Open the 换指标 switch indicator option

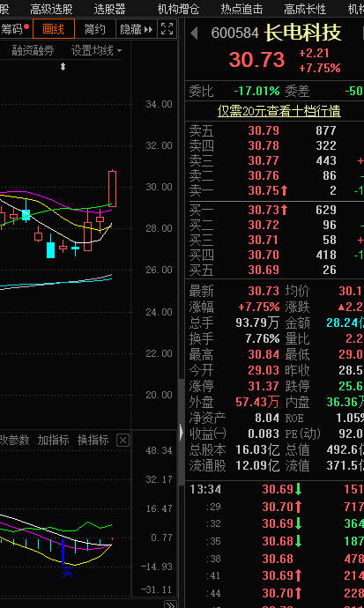[x=93, y=440]
